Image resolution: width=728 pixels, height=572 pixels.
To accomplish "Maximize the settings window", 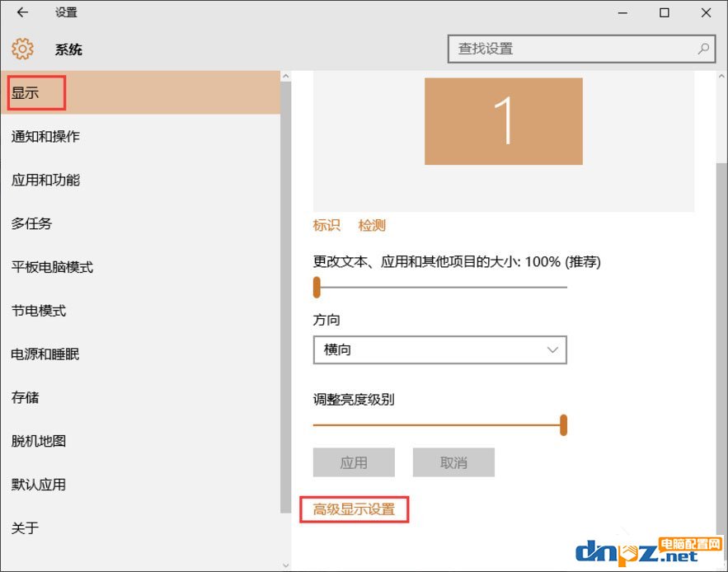I will coord(665,13).
